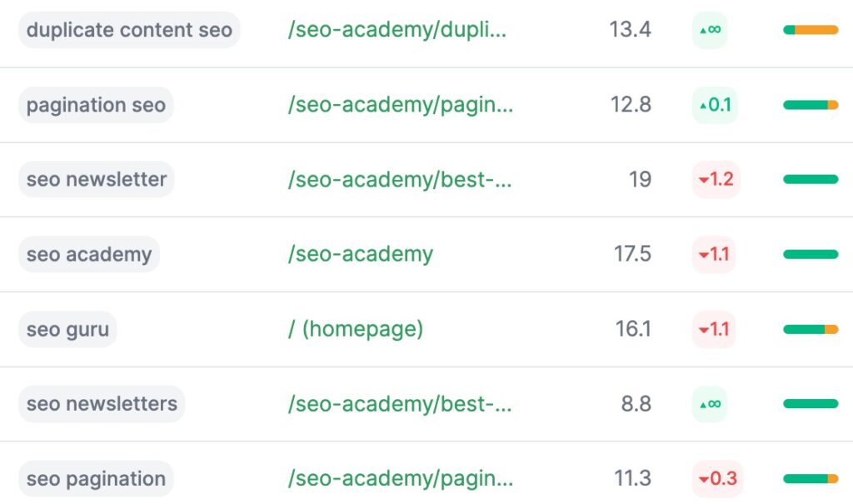
Task: Follow the /seo-academy link
Action: point(360,254)
